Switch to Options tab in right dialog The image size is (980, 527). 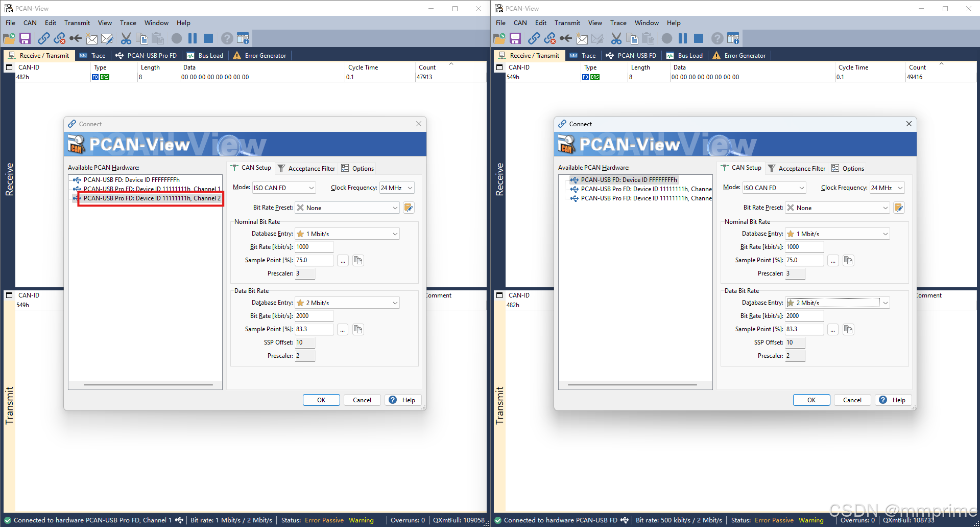coord(848,168)
